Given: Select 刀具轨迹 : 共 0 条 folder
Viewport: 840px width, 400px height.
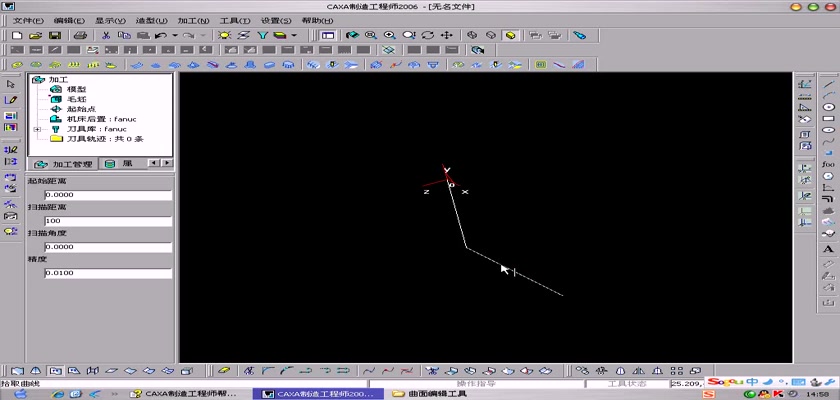Looking at the screenshot, I should (104, 139).
